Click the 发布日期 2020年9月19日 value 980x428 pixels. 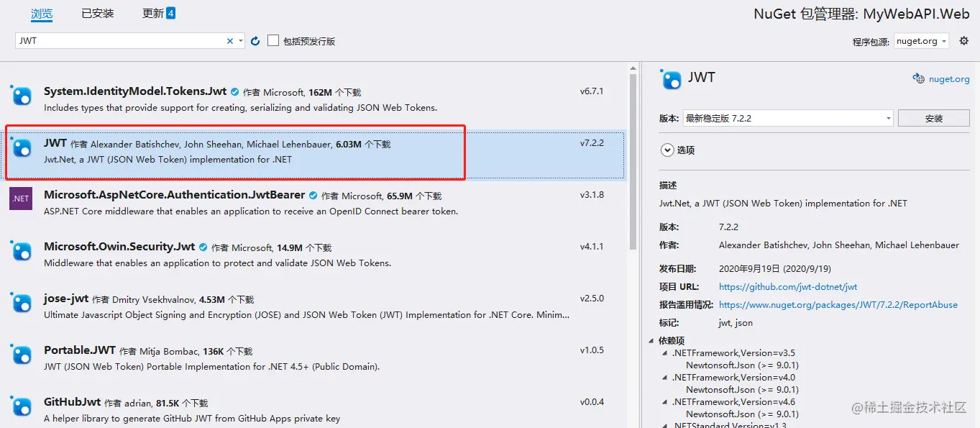775,269
